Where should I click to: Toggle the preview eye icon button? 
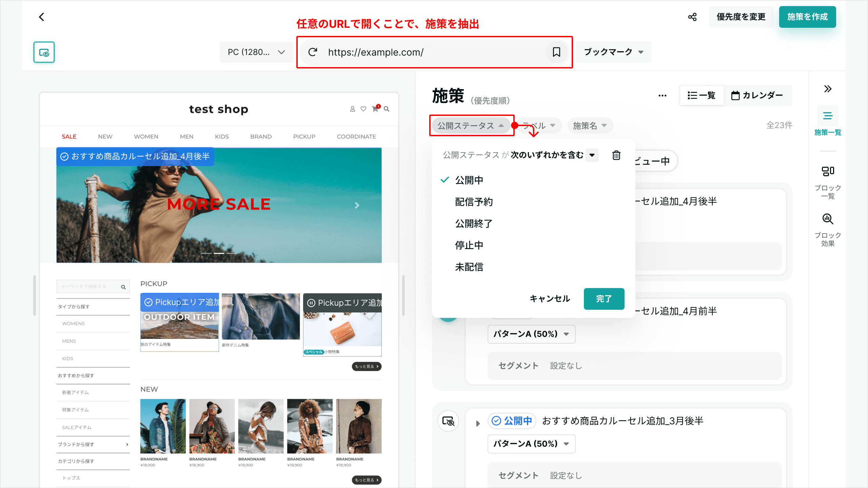(44, 52)
